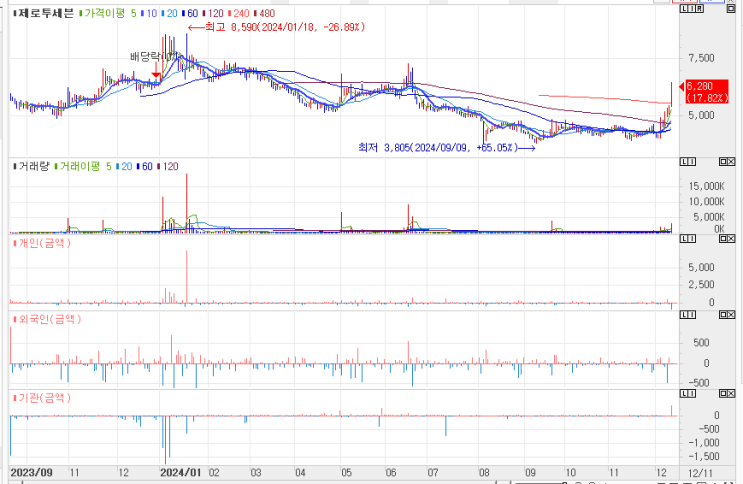Click the 5,000 price axis label on price chart
This screenshot has width=743, height=484.
[701, 116]
